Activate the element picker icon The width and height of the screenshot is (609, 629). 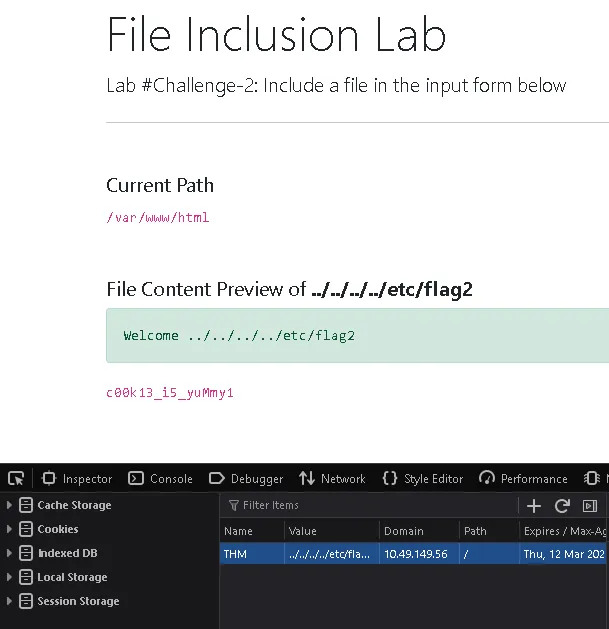tap(15, 479)
